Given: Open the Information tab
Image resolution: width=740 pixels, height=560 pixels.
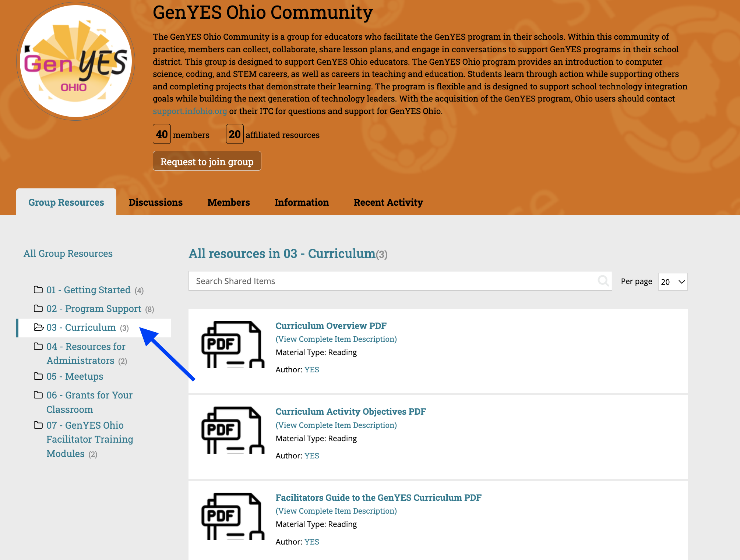Looking at the screenshot, I should point(302,202).
